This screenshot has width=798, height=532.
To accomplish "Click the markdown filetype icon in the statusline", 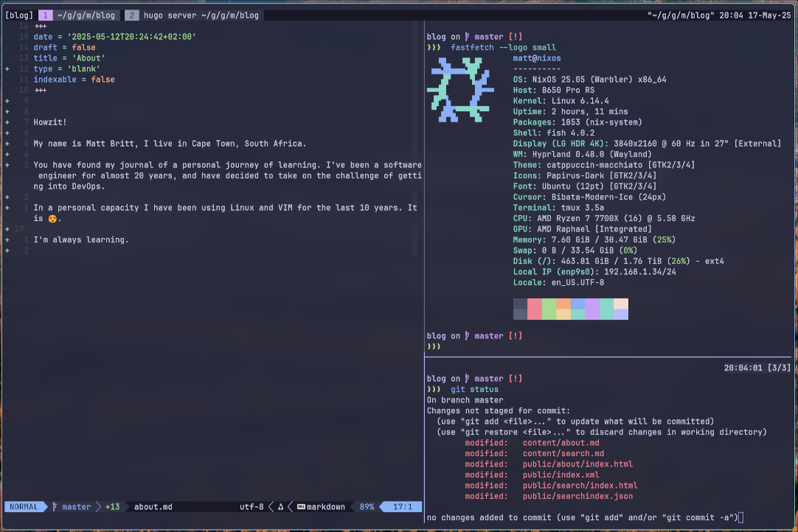I will pos(301,506).
